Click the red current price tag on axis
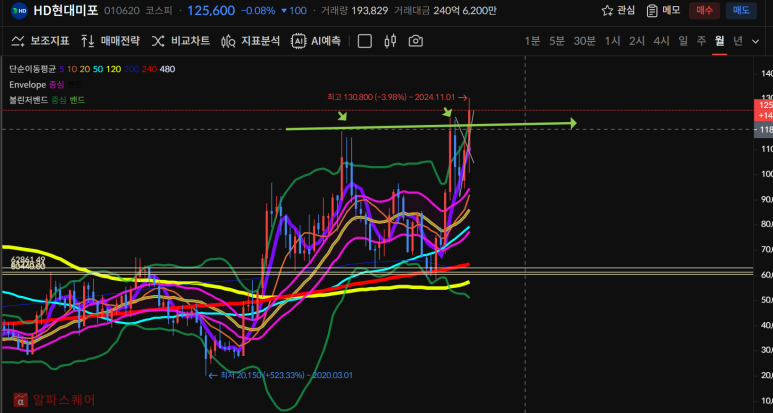773x413 pixels. tap(764, 110)
